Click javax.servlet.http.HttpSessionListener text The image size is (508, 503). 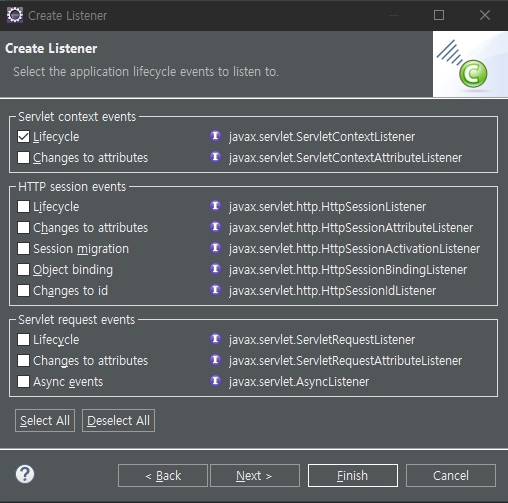click(x=327, y=207)
